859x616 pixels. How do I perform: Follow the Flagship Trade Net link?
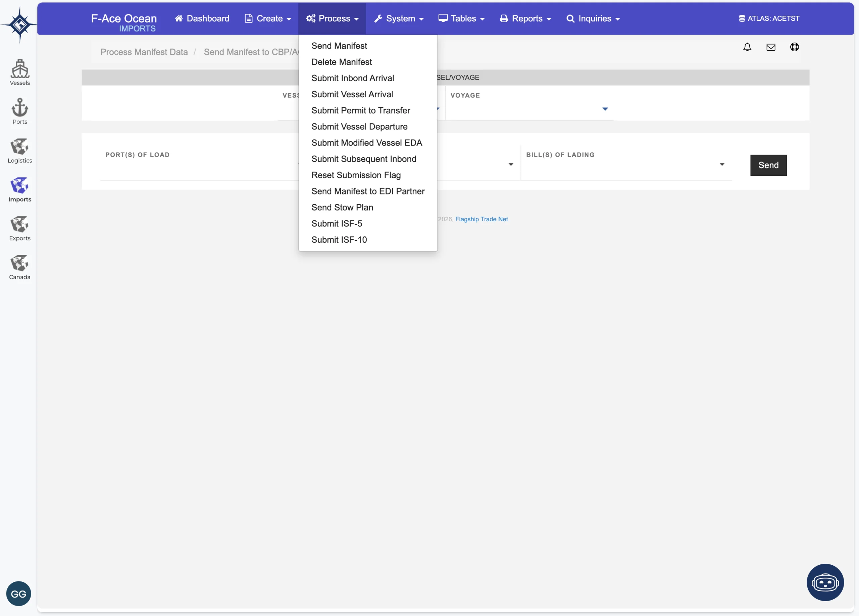pos(481,219)
